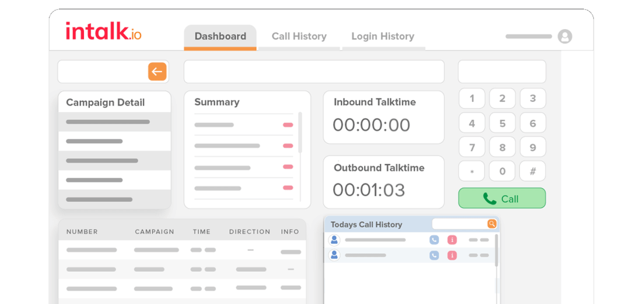Click the phone number input above the dialpad
The height and width of the screenshot is (304, 644).
(502, 72)
